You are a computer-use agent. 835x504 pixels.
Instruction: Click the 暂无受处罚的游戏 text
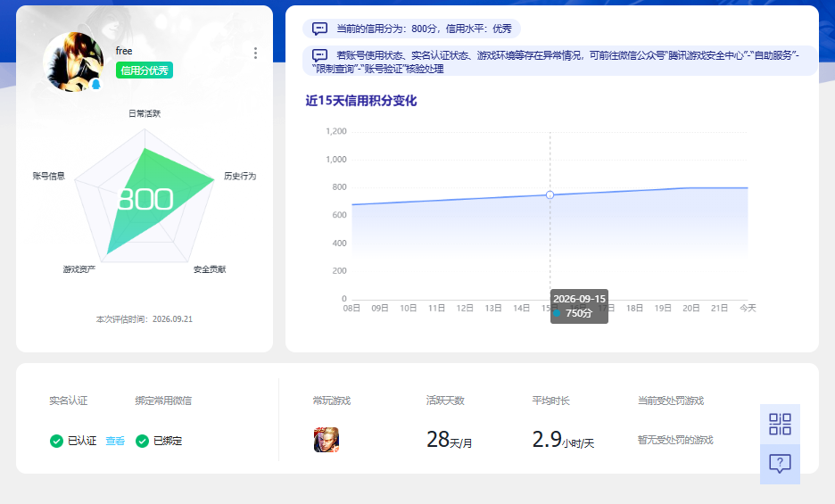(x=675, y=440)
